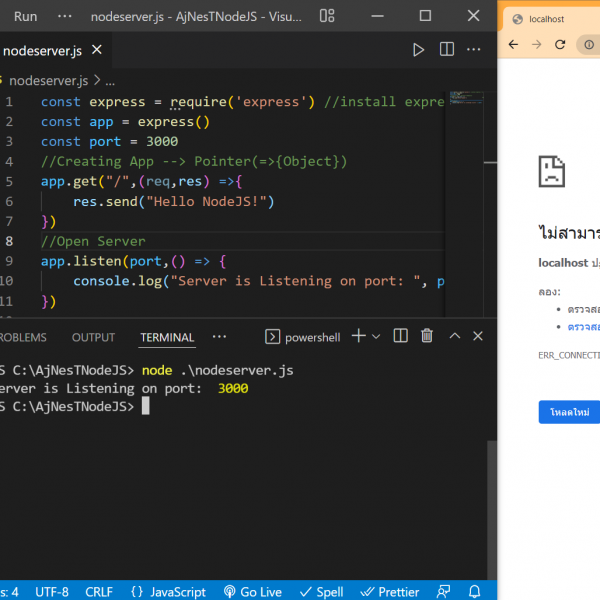
Task: Maximize the terminal panel using the up chevron
Action: point(454,337)
